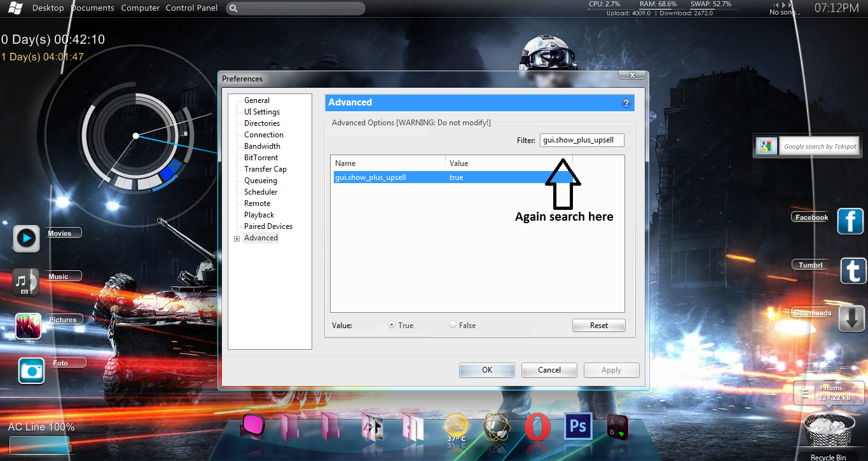This screenshot has height=461, width=868.
Task: Close the Preferences dialog
Action: point(632,75)
